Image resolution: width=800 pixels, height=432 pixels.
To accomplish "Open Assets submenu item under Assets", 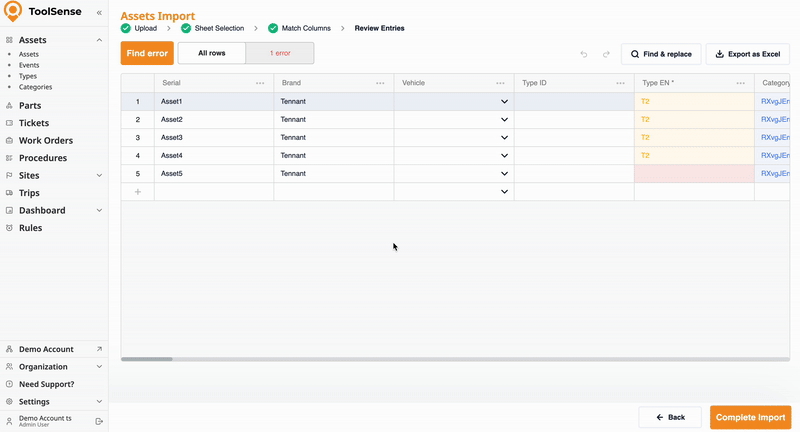I will click(29, 54).
